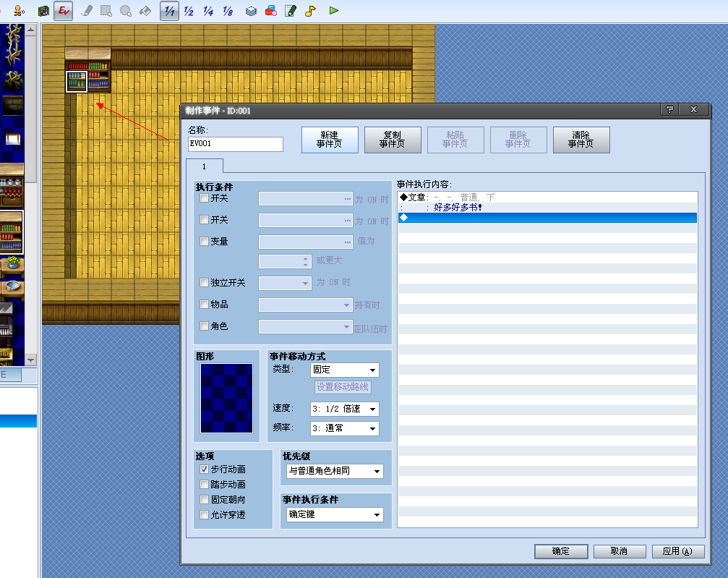Click 复制事件页 copy event page button
728x578 pixels.
pos(393,140)
